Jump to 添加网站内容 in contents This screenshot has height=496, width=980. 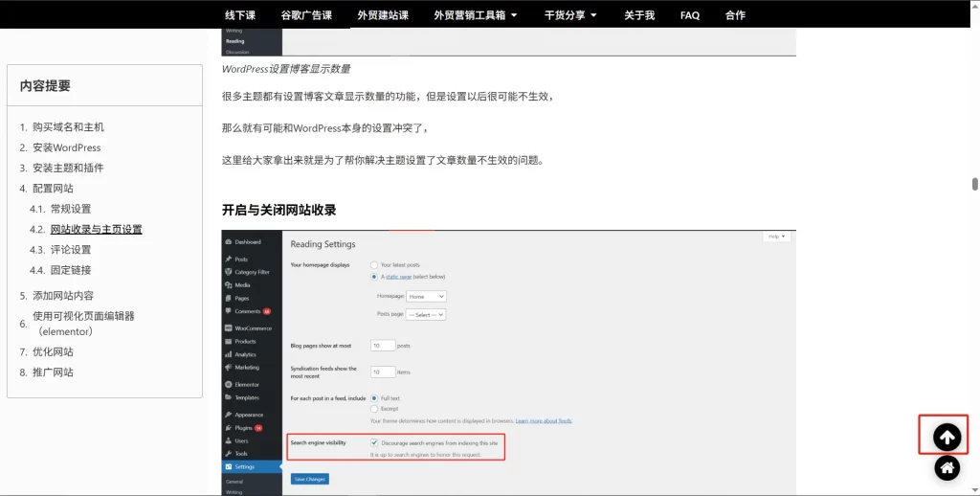click(63, 295)
